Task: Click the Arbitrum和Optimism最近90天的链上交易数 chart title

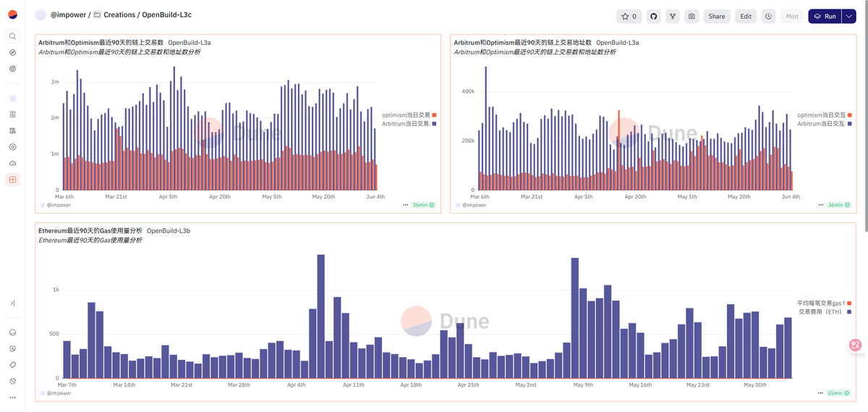Action: (x=101, y=43)
